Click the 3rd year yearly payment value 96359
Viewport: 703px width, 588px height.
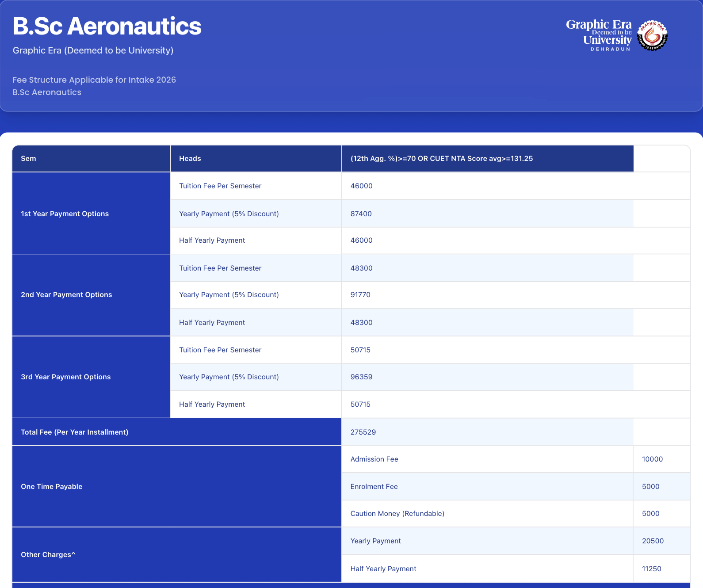point(361,377)
